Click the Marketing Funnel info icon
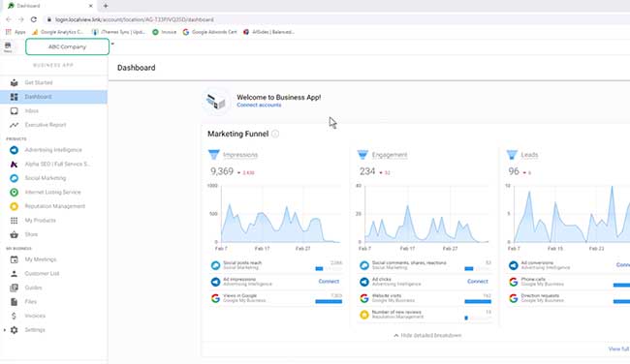Image resolution: width=630 pixels, height=364 pixels. tap(275, 134)
